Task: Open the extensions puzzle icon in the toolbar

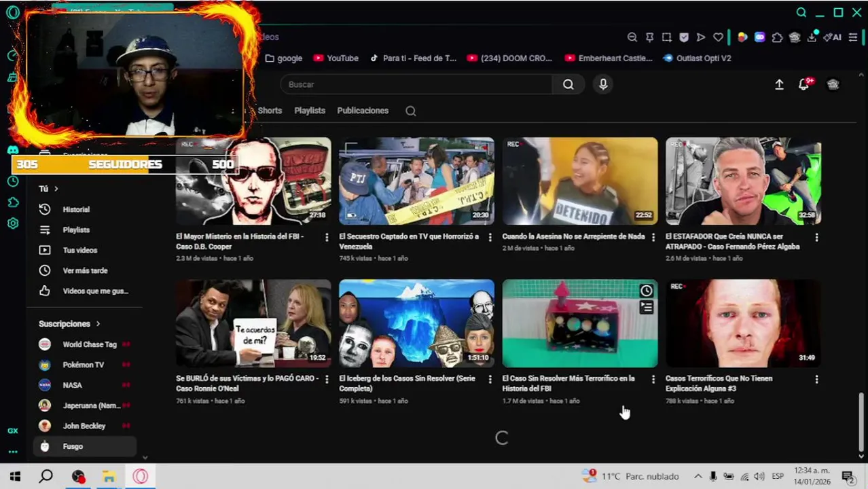Action: (x=777, y=37)
